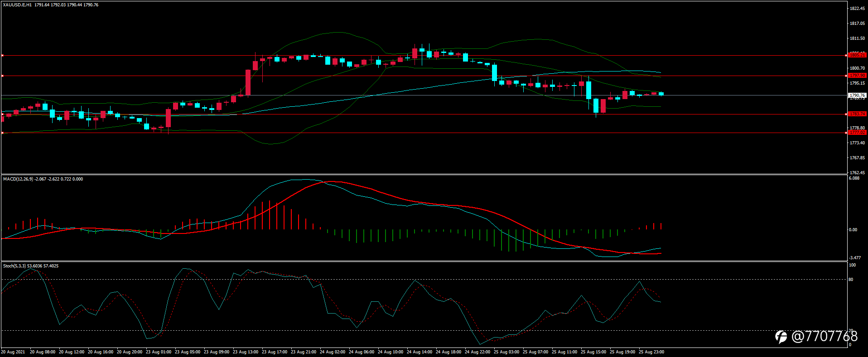Click the 1822.45 price axis value
The width and height of the screenshot is (868, 357).
click(857, 9)
